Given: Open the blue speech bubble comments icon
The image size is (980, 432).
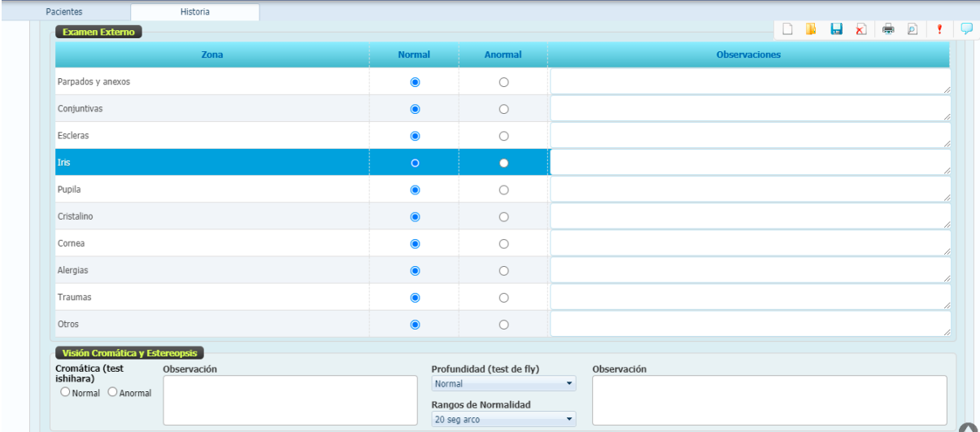Looking at the screenshot, I should coord(966,29).
